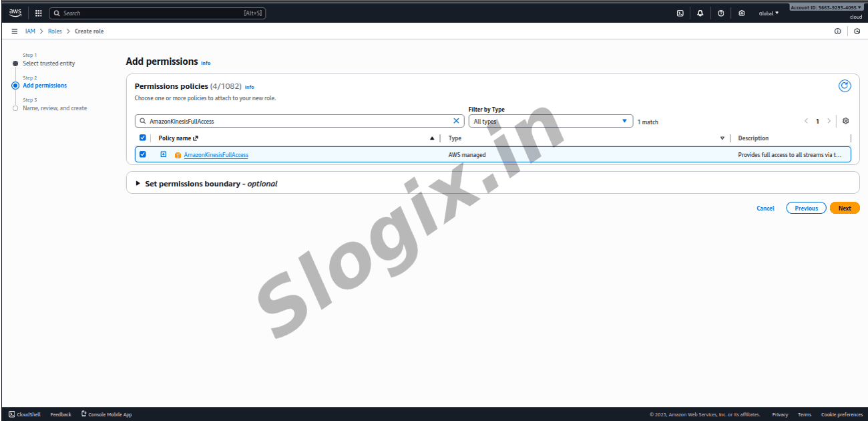This screenshot has width=868, height=421.
Task: Open the Global region dropdown
Action: coord(769,13)
